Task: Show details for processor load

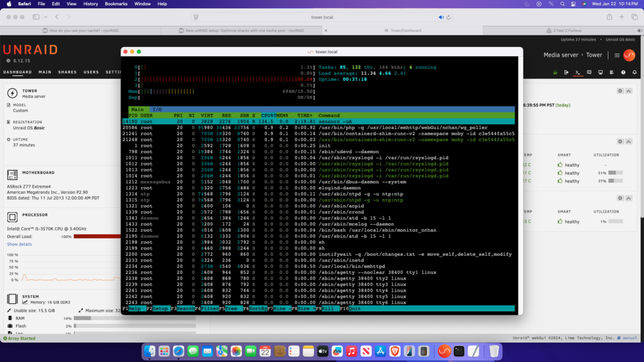Action: pos(19,244)
